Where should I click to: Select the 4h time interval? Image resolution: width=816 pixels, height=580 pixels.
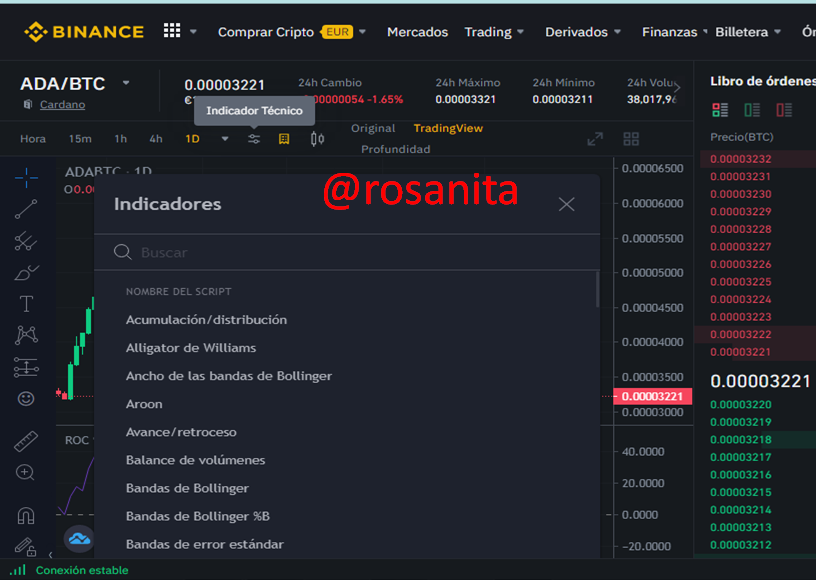pyautogui.click(x=156, y=139)
